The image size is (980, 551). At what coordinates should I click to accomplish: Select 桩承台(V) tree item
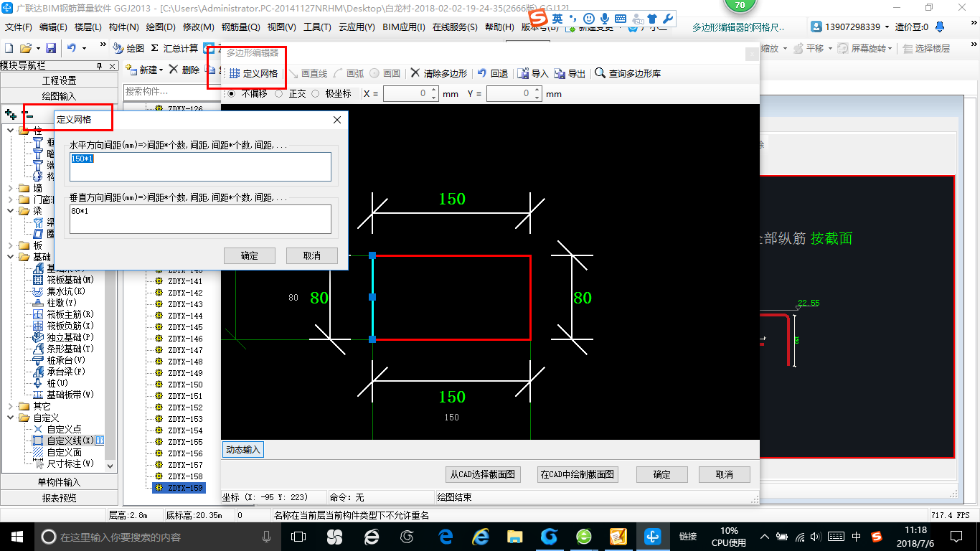click(x=66, y=360)
